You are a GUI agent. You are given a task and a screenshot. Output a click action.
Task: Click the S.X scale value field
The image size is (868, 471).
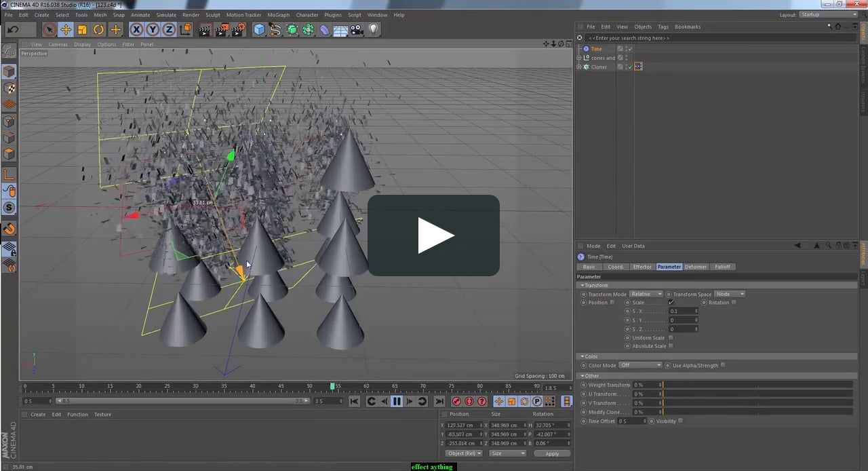click(x=683, y=311)
